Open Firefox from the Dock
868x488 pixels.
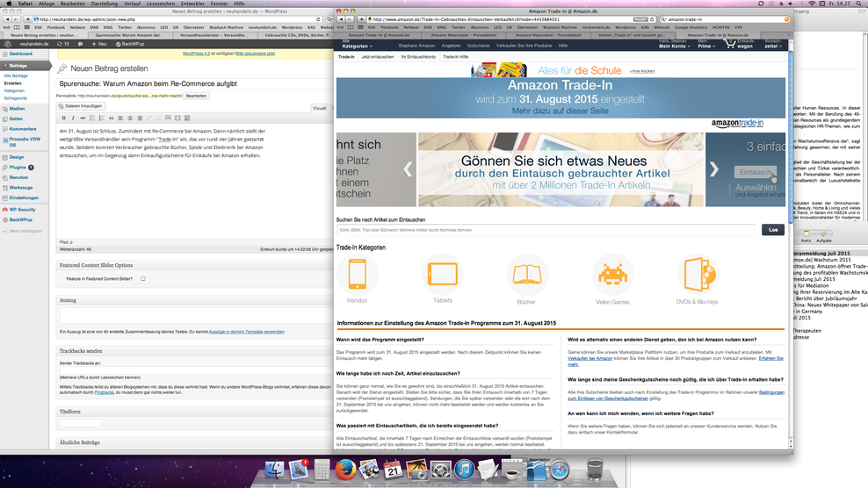point(345,470)
